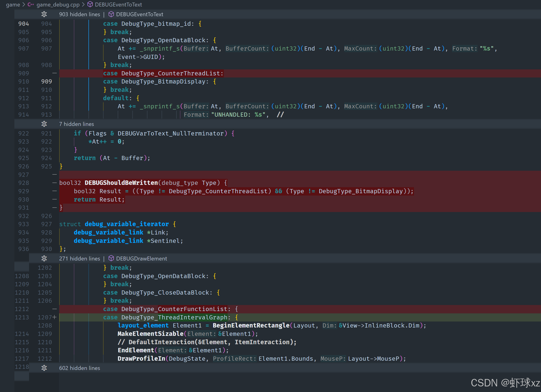Click cube icon in 903 hidden lines bar
Screen dimensions: 541x392
click(x=111, y=14)
